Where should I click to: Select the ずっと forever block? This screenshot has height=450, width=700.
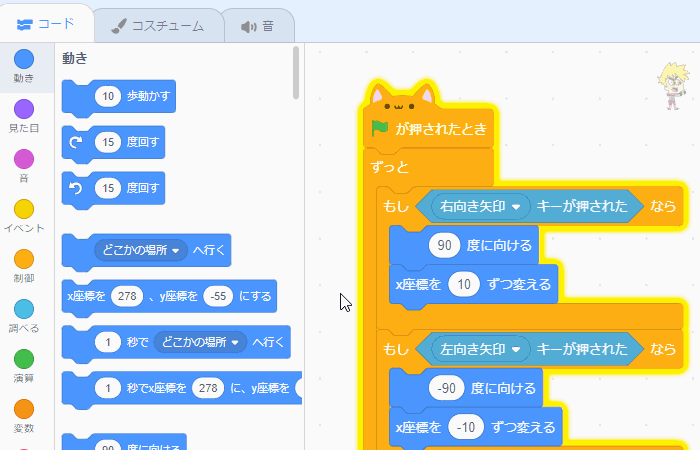pyautogui.click(x=390, y=167)
